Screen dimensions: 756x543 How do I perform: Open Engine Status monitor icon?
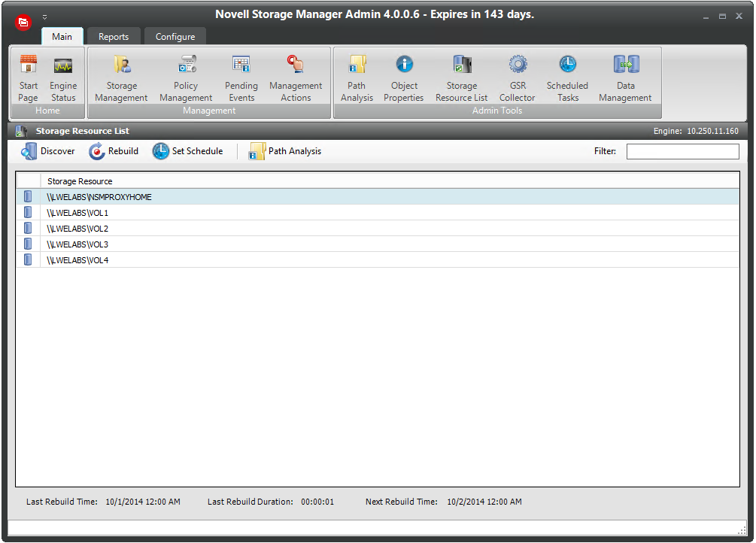click(63, 78)
